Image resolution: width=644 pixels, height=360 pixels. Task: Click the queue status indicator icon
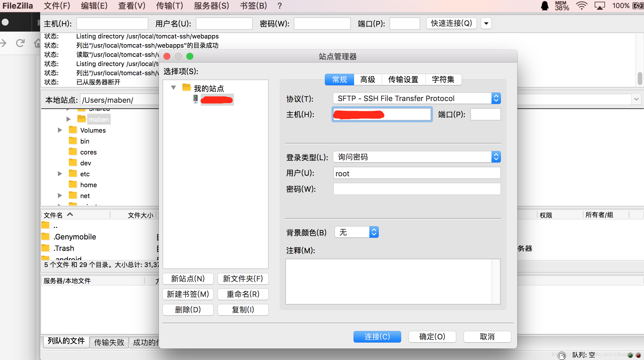[x=561, y=355]
